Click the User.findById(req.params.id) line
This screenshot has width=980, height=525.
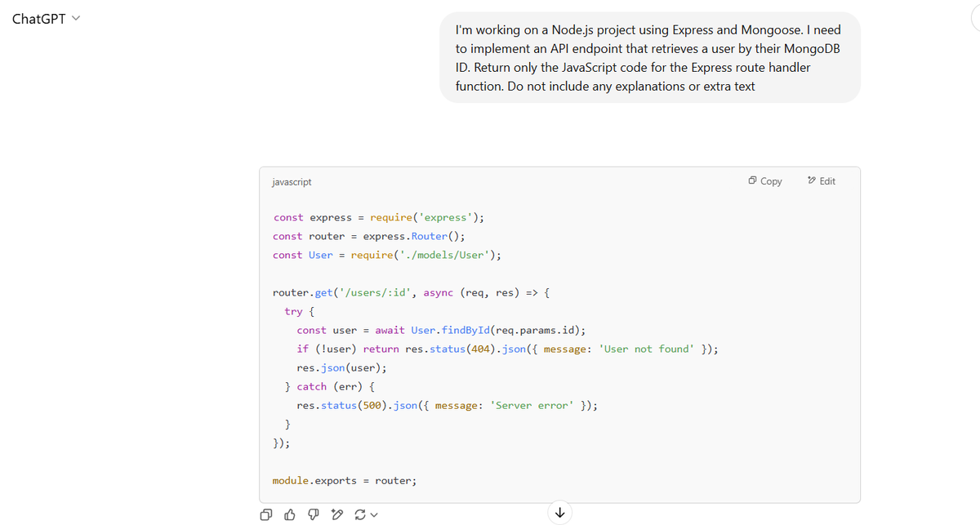tap(441, 331)
